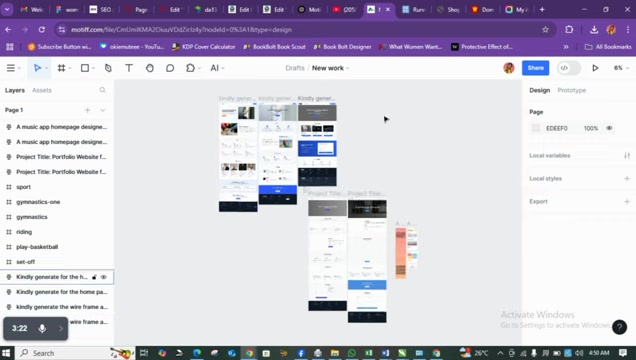Toggle lock on Kindly generate for the h... layer
Image resolution: width=636 pixels, height=360 pixels.
tap(94, 277)
